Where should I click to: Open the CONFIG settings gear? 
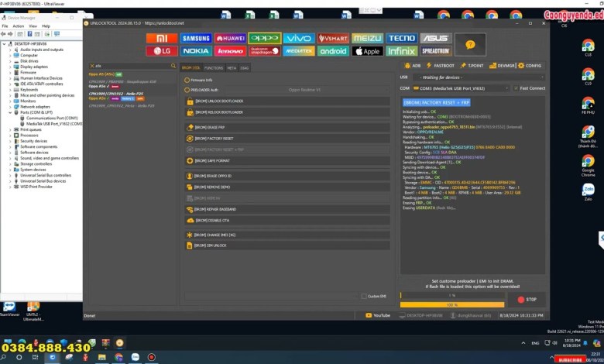pyautogui.click(x=529, y=66)
